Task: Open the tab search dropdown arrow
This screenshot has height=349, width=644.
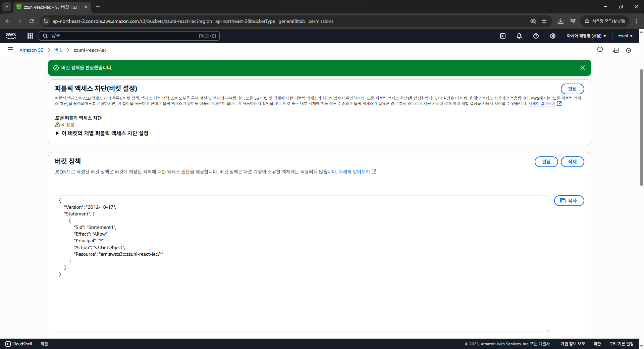Action: (x=6, y=7)
